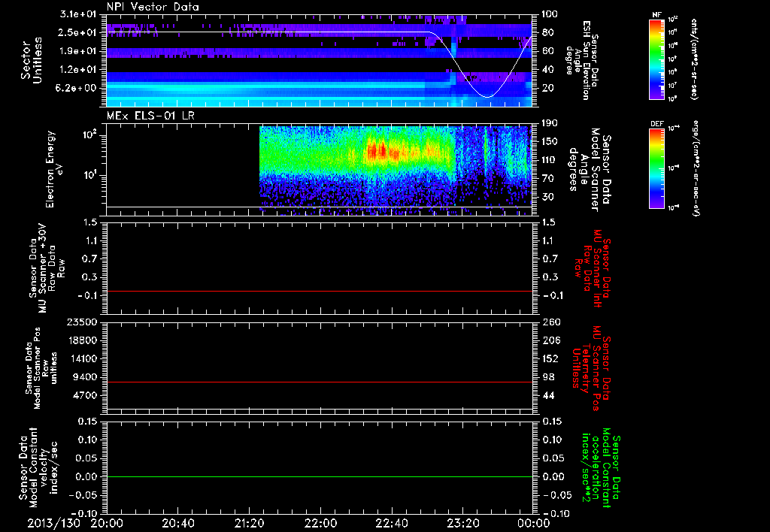Click the red line in the MU Scanner raw panel
The height and width of the screenshot is (532, 770).
coord(320,292)
